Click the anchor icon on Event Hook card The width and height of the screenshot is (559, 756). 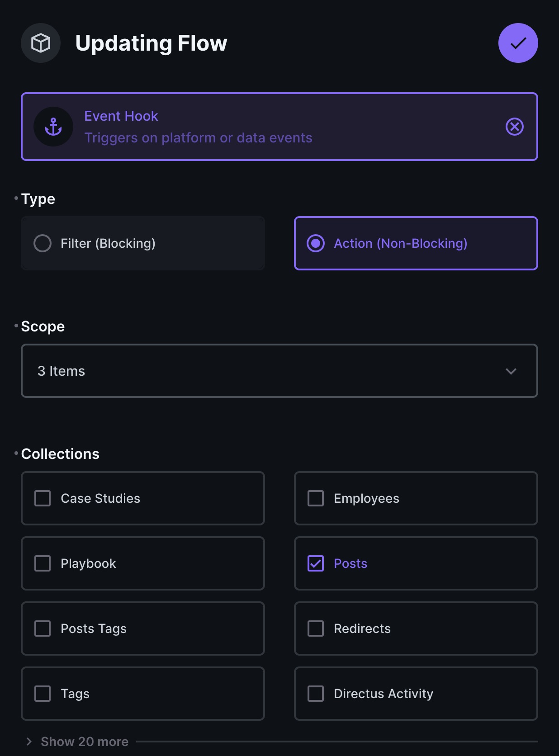(x=53, y=127)
